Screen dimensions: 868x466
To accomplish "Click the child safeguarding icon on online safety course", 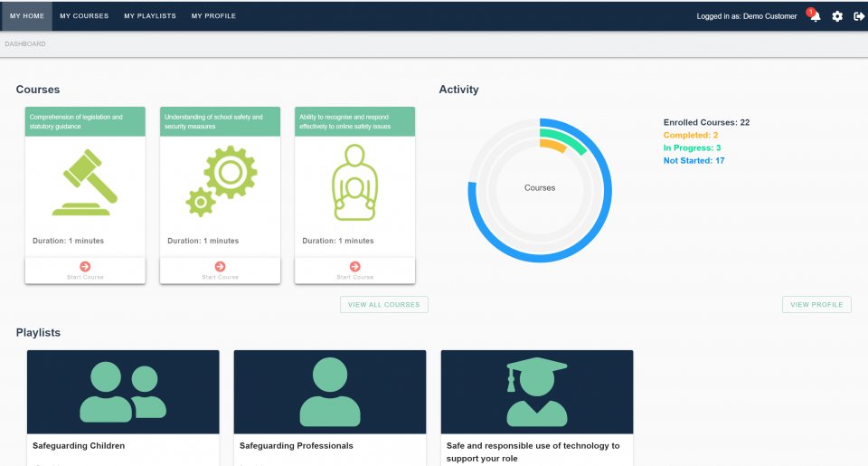I will (x=354, y=182).
